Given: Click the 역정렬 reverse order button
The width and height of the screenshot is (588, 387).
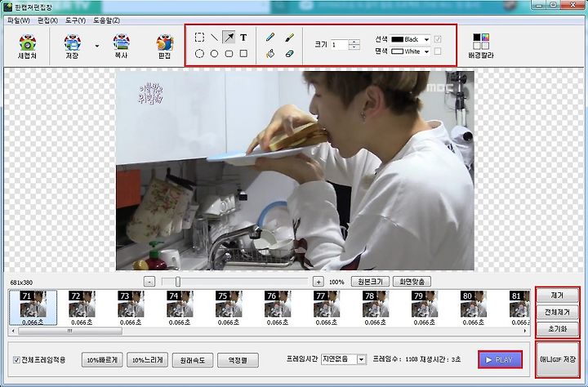Looking at the screenshot, I should click(238, 360).
